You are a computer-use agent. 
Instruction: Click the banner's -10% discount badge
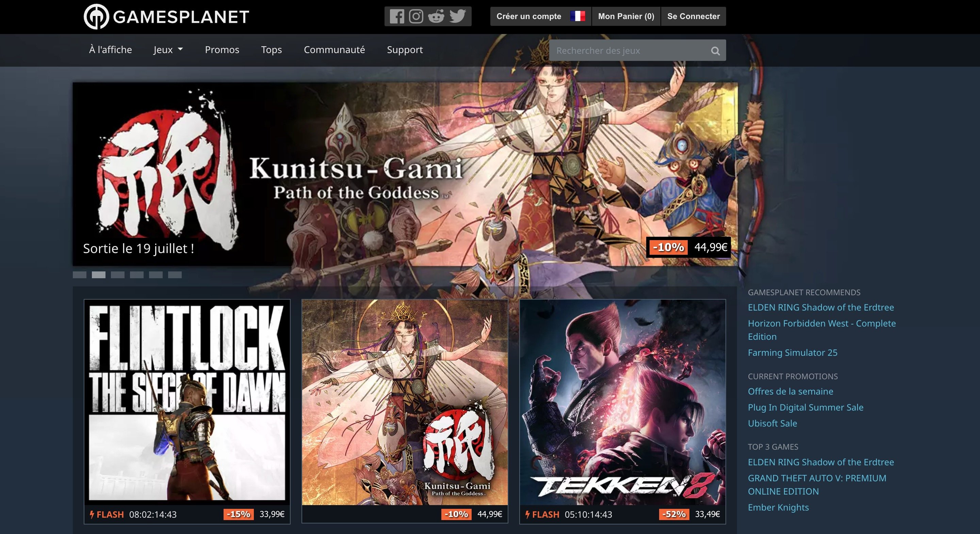(668, 247)
